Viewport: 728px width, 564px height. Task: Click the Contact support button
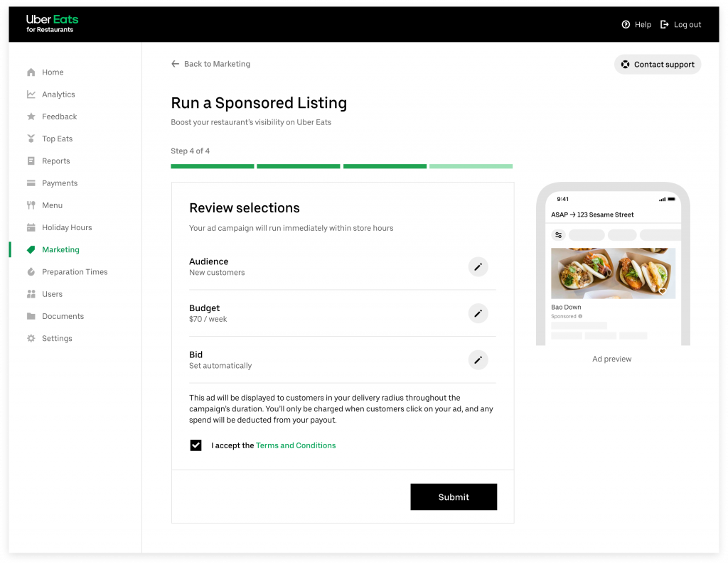coord(658,65)
